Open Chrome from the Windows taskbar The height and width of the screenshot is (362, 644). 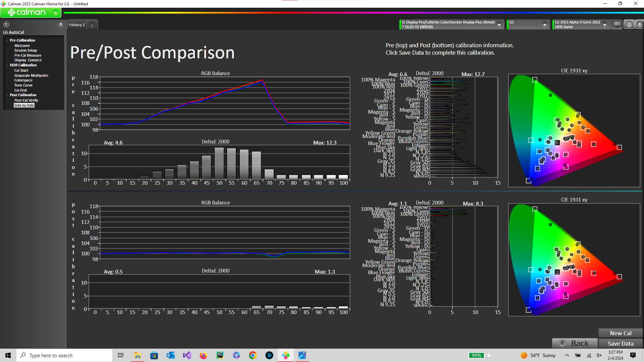pos(253,355)
